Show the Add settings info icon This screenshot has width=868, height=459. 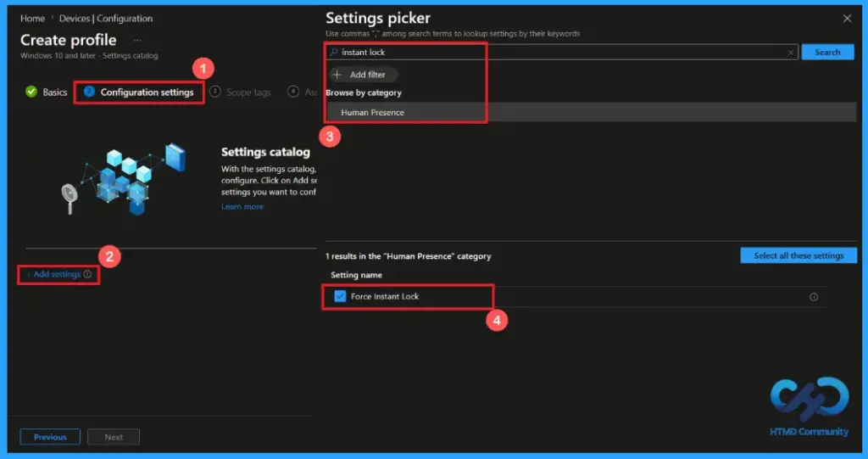[x=87, y=274]
